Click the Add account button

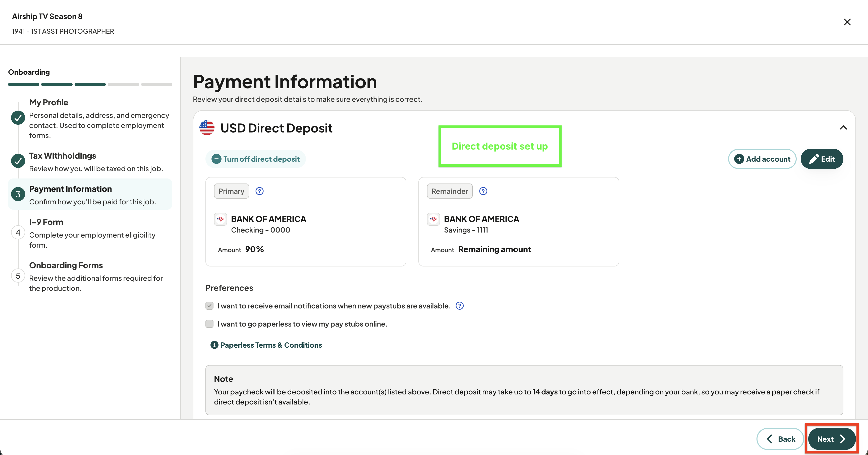(762, 159)
